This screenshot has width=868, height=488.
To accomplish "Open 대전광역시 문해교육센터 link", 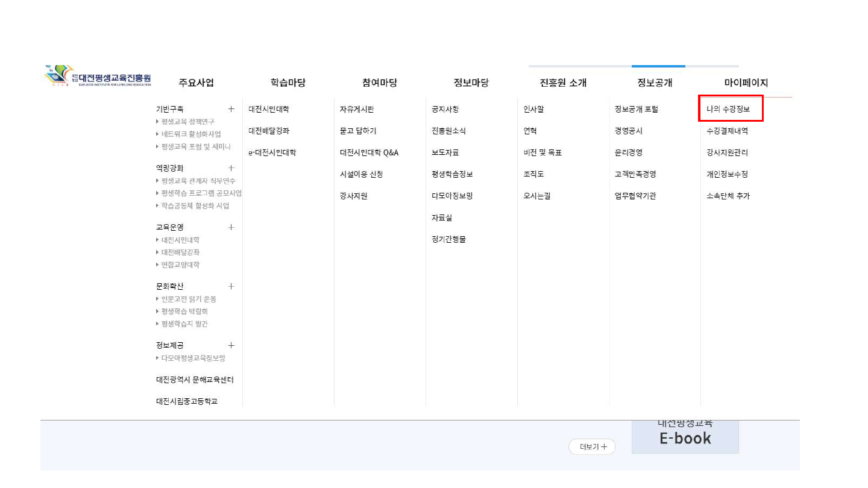I will pyautogui.click(x=194, y=380).
